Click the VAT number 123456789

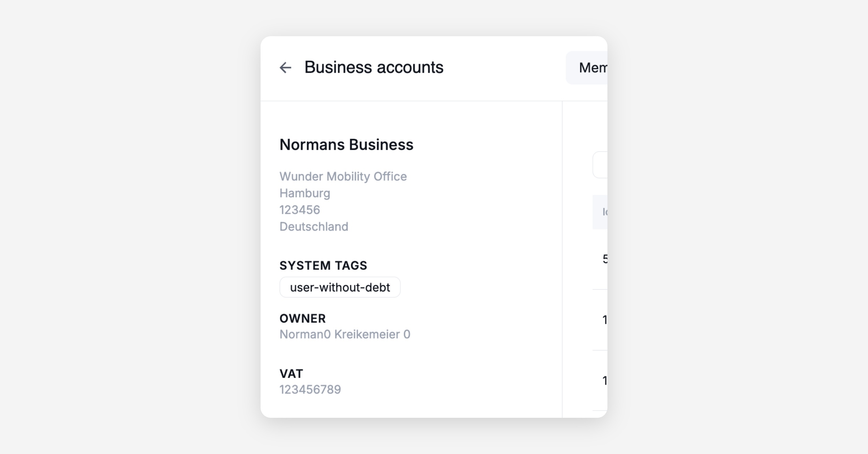click(310, 389)
